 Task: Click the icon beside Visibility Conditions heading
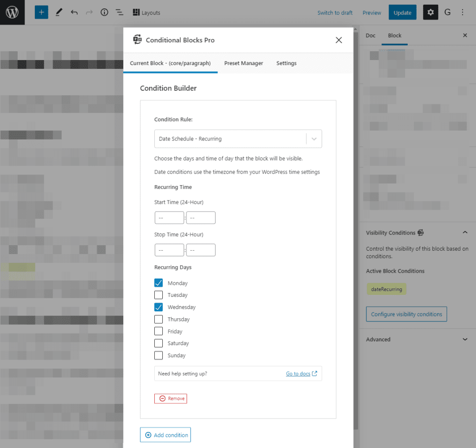[420, 233]
